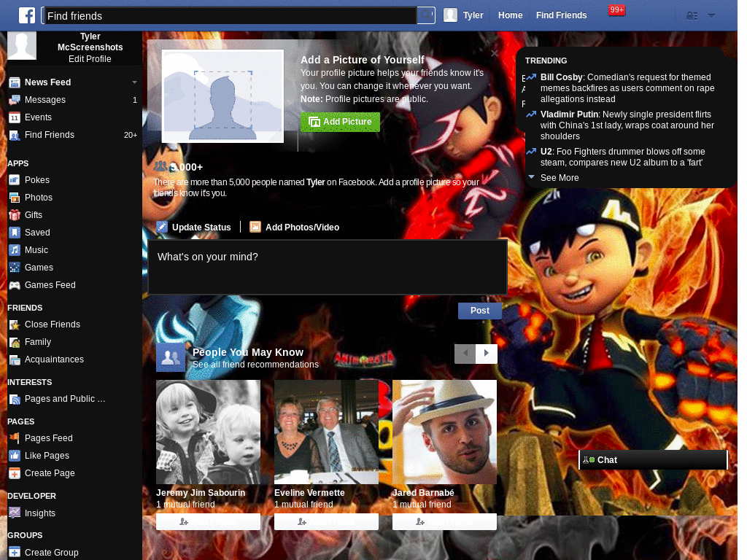The height and width of the screenshot is (560, 747).
Task: Click the profile picture placeholder
Action: 222,96
